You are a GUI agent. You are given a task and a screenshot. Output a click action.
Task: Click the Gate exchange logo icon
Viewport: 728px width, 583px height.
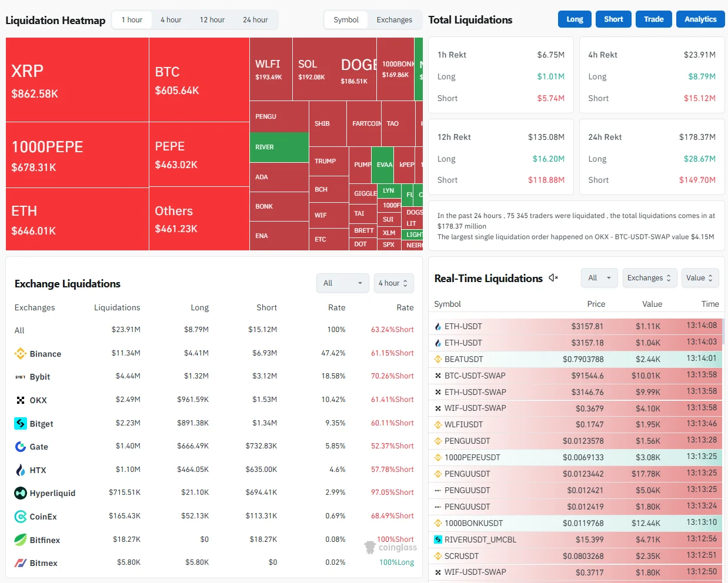pos(21,447)
